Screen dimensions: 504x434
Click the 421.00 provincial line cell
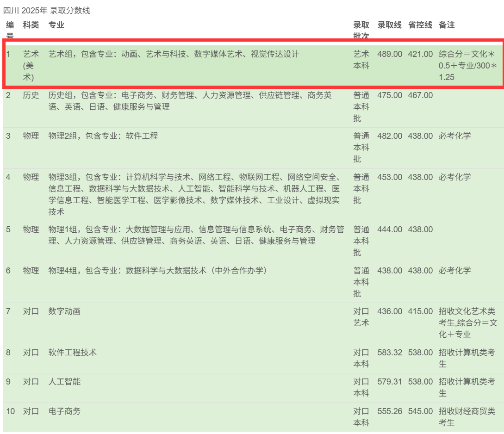pyautogui.click(x=420, y=54)
